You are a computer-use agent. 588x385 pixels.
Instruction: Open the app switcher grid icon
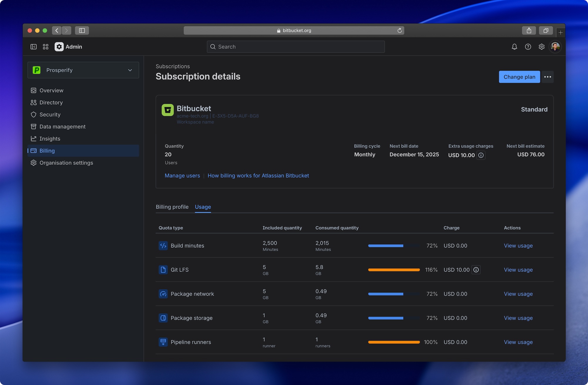point(46,47)
